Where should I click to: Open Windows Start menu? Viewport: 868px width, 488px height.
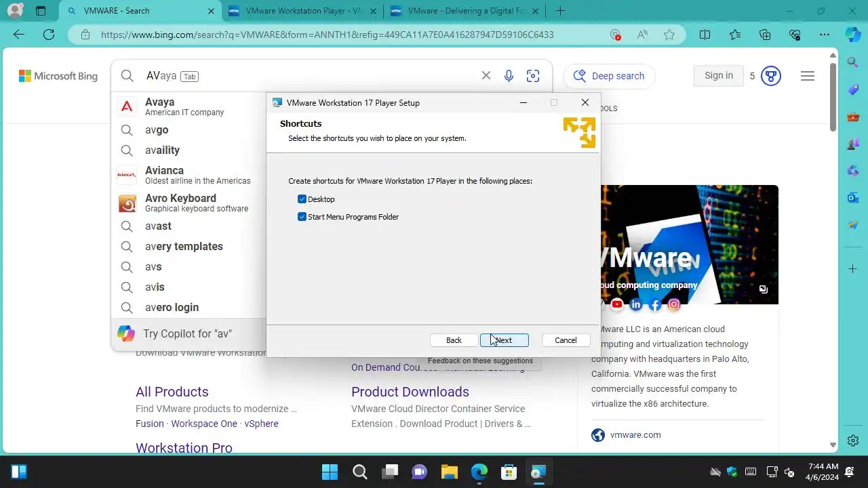330,472
